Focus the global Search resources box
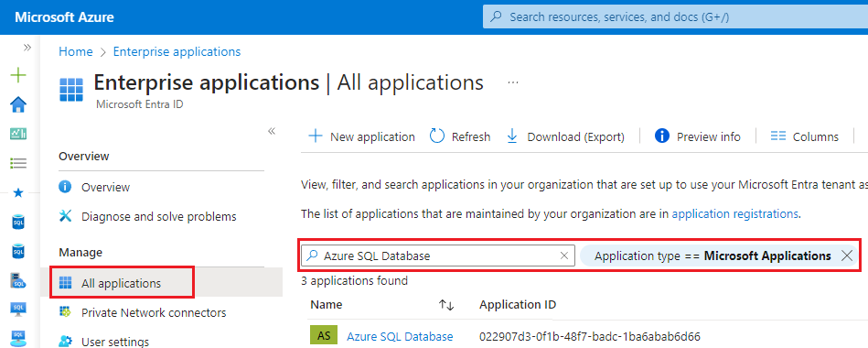This screenshot has height=348, width=868. [675, 17]
